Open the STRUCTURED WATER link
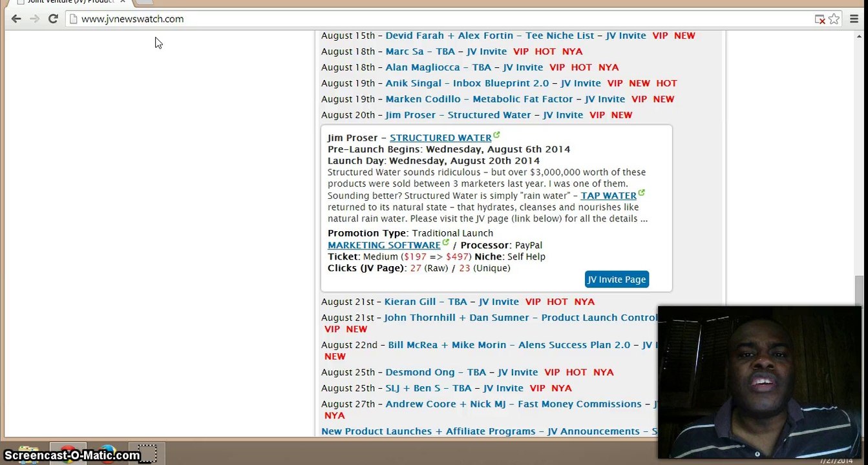This screenshot has height=465, width=868. 441,138
